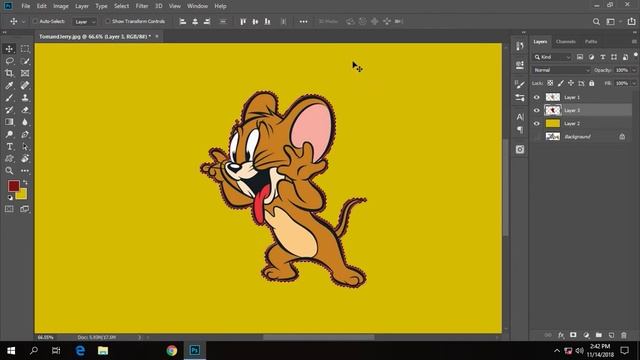Open the Image menu
The image size is (640, 360).
(x=61, y=6)
